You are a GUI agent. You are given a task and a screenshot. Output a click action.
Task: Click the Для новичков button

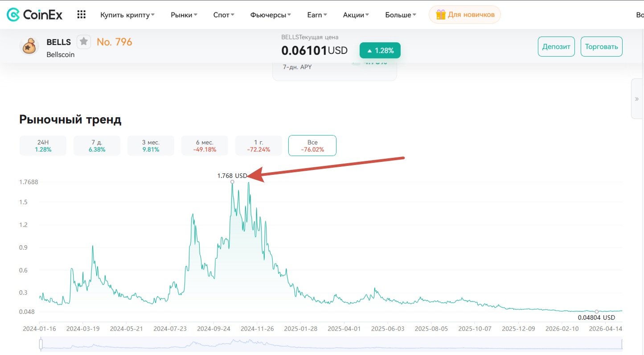tap(465, 15)
